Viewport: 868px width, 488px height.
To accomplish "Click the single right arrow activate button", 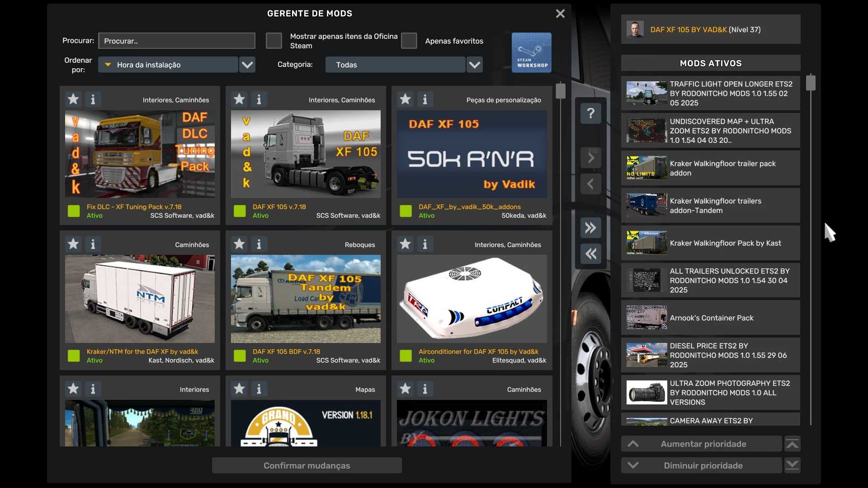I will (x=590, y=158).
